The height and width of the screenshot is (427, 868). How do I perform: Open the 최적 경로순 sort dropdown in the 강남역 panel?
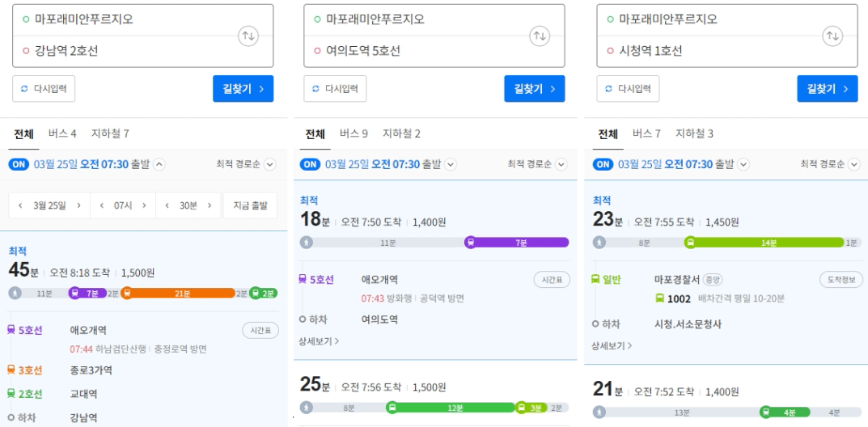coord(246,164)
